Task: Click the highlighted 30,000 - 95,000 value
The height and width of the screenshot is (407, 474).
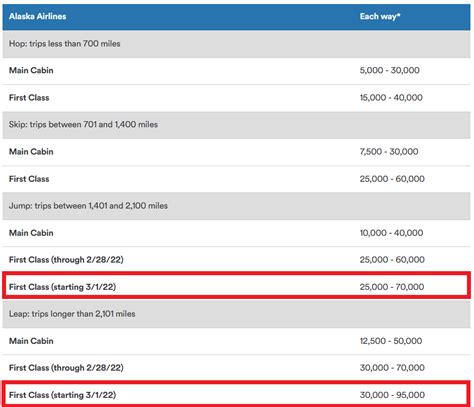Action: (392, 395)
